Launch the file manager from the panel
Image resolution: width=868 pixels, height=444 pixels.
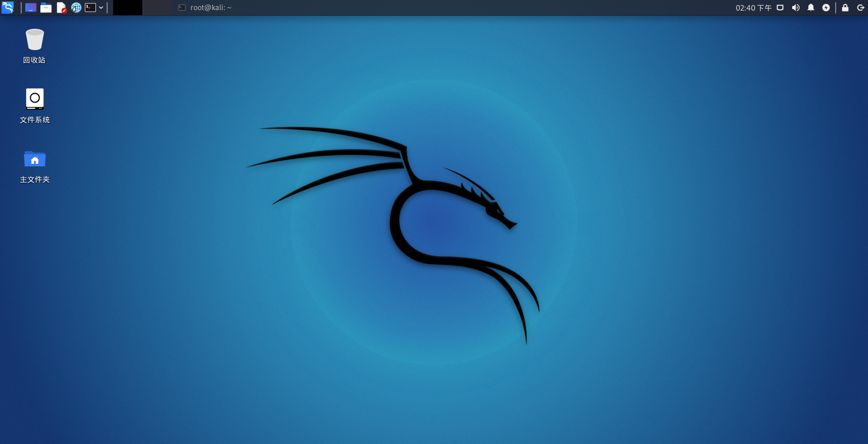click(x=46, y=8)
